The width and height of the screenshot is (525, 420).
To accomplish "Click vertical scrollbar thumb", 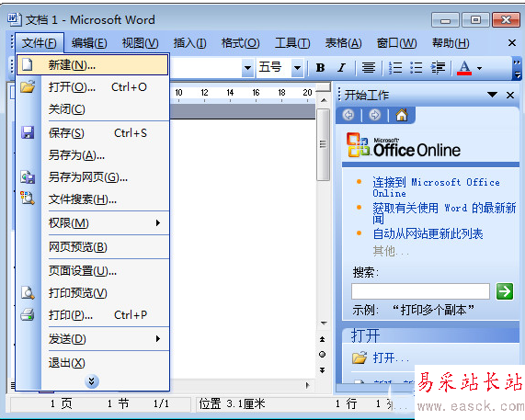I will click(x=324, y=144).
